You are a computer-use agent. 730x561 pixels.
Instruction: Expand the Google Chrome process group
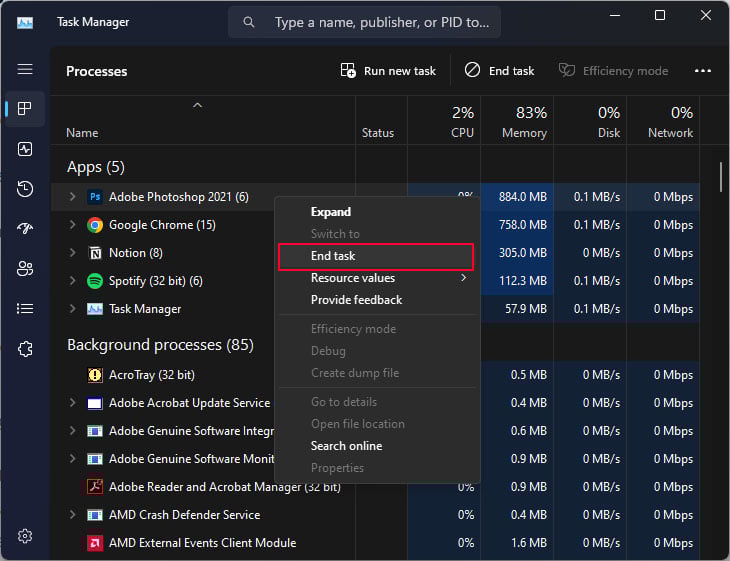click(72, 225)
